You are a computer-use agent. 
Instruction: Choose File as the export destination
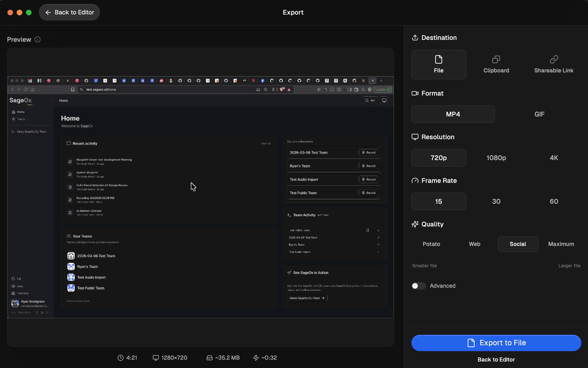tap(438, 64)
